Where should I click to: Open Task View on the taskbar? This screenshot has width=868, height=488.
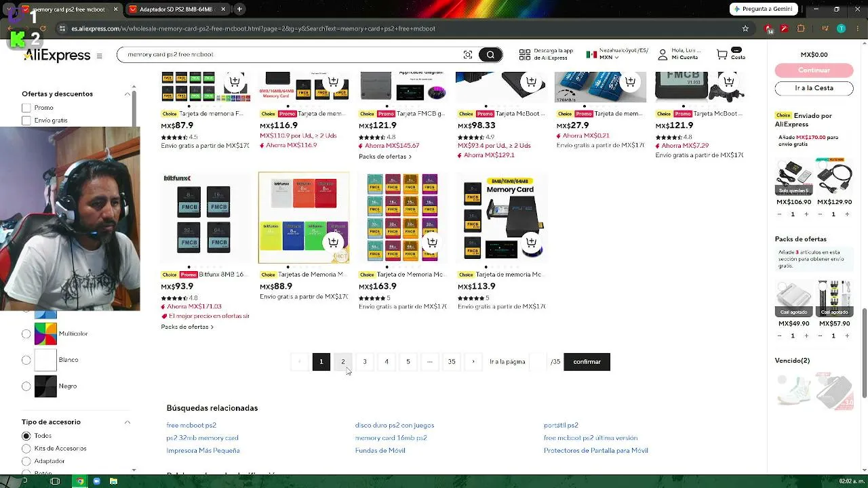pyautogui.click(x=55, y=481)
